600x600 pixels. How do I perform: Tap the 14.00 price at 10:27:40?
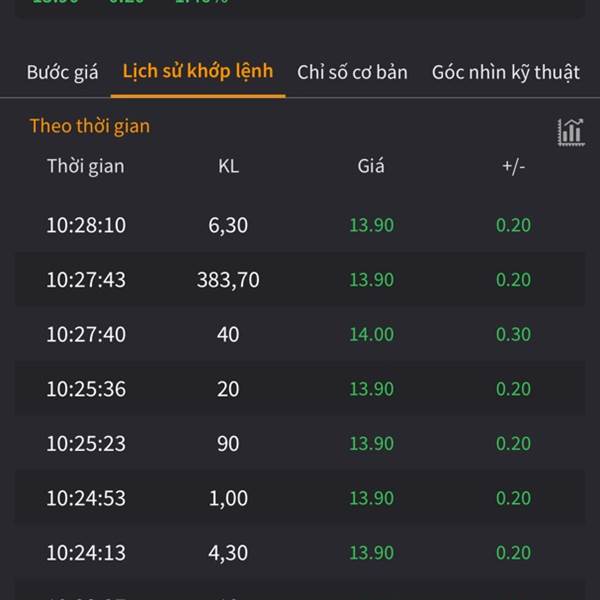click(372, 334)
